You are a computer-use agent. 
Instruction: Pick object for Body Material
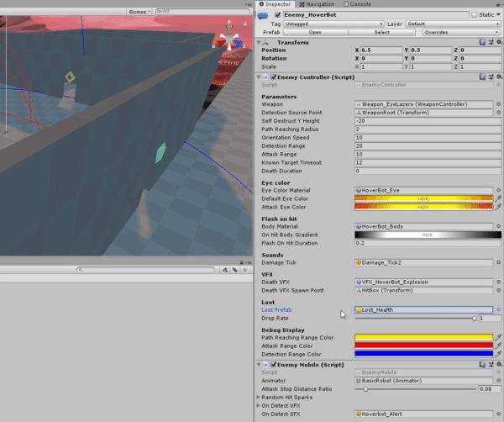498,226
